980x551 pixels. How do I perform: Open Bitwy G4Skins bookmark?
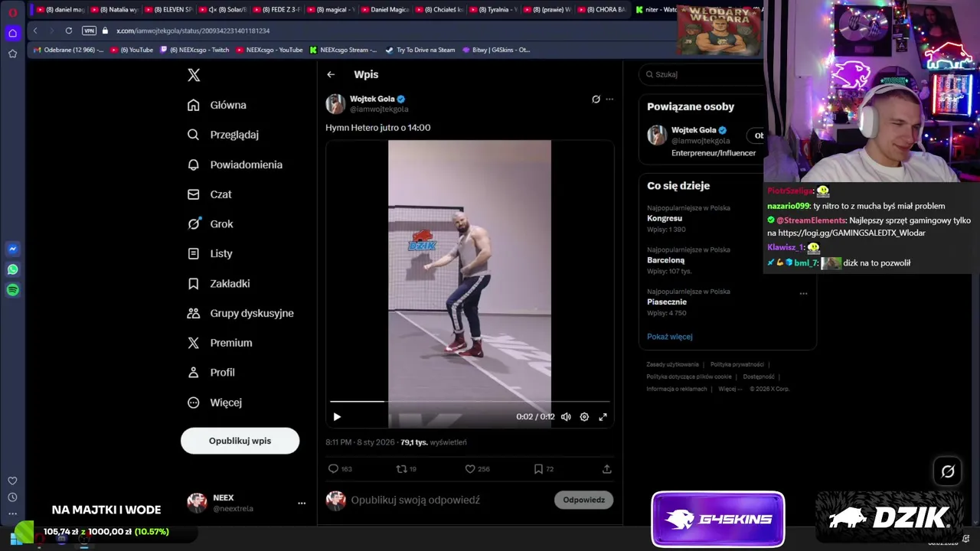pyautogui.click(x=496, y=50)
